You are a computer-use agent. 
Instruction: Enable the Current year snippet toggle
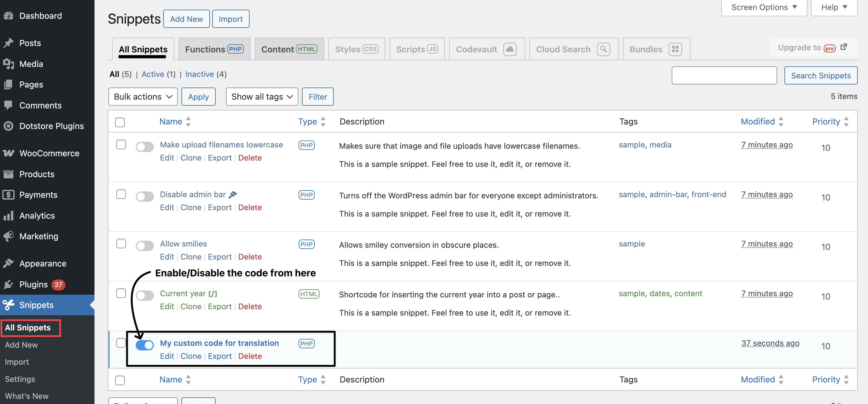pyautogui.click(x=144, y=296)
